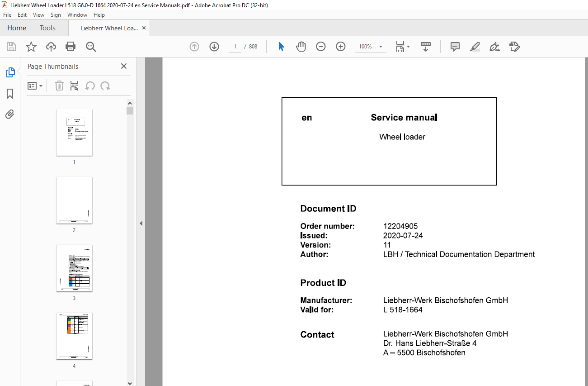Select page 4 thumbnail
The width and height of the screenshot is (588, 386).
pyautogui.click(x=74, y=336)
